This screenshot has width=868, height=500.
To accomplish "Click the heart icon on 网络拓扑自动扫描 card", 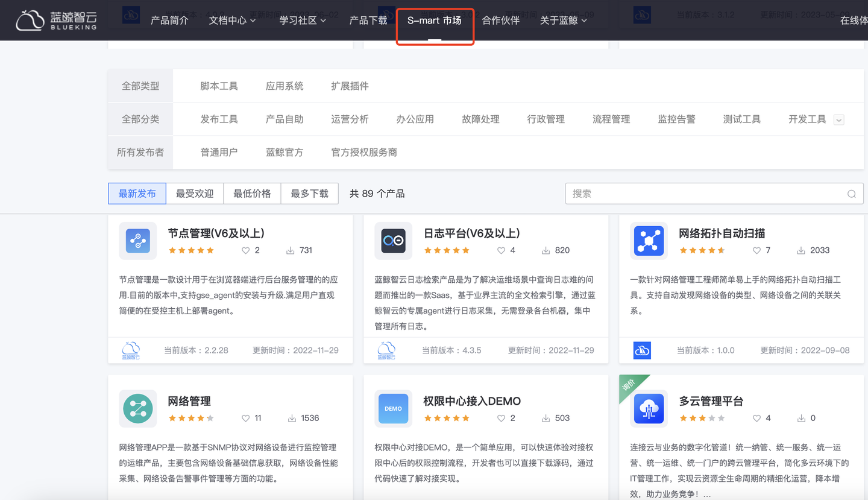I will pyautogui.click(x=756, y=250).
